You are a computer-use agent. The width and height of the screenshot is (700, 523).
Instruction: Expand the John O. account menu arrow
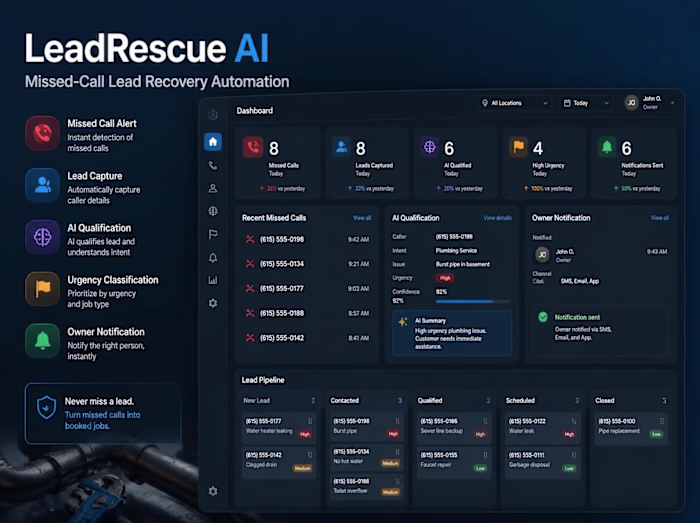coord(672,103)
